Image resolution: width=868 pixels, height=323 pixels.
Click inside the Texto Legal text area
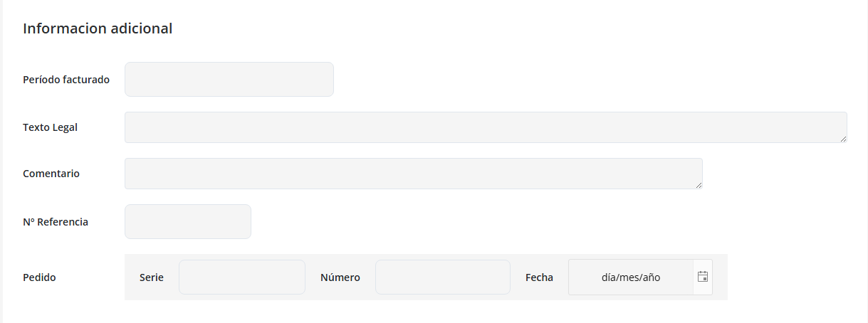point(485,127)
